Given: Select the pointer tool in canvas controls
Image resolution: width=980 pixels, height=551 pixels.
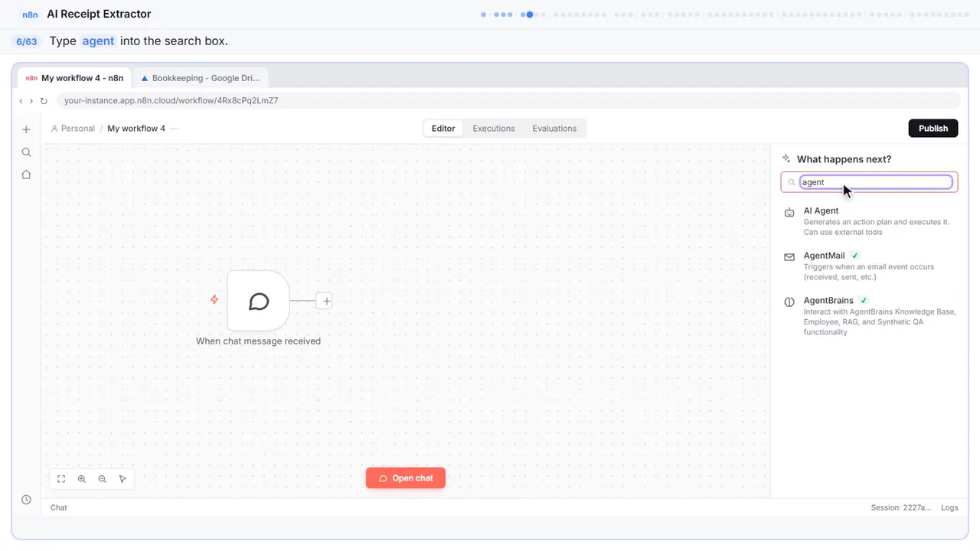Looking at the screenshot, I should (123, 479).
